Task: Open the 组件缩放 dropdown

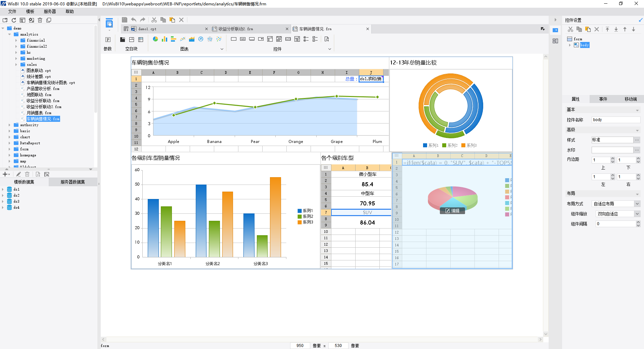Action: 637,214
